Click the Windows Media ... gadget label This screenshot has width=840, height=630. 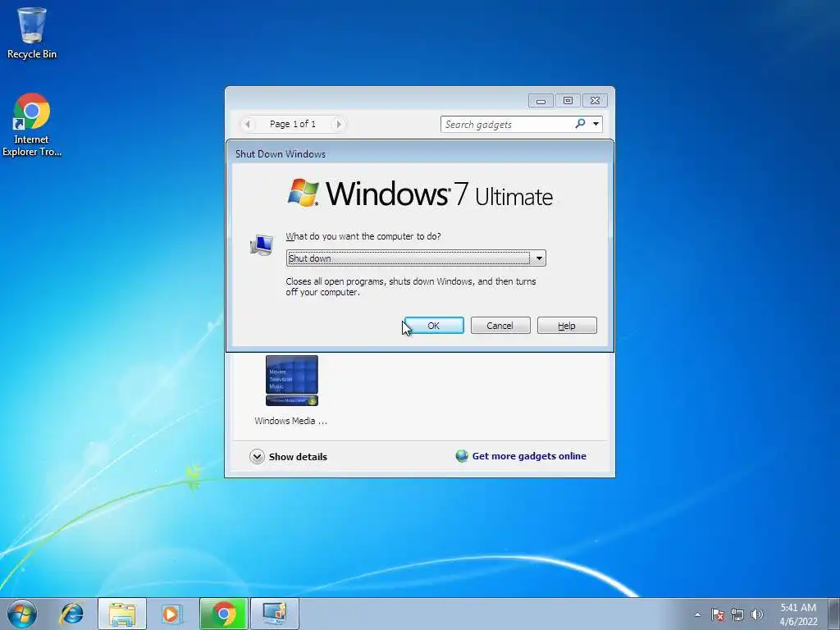pos(291,421)
